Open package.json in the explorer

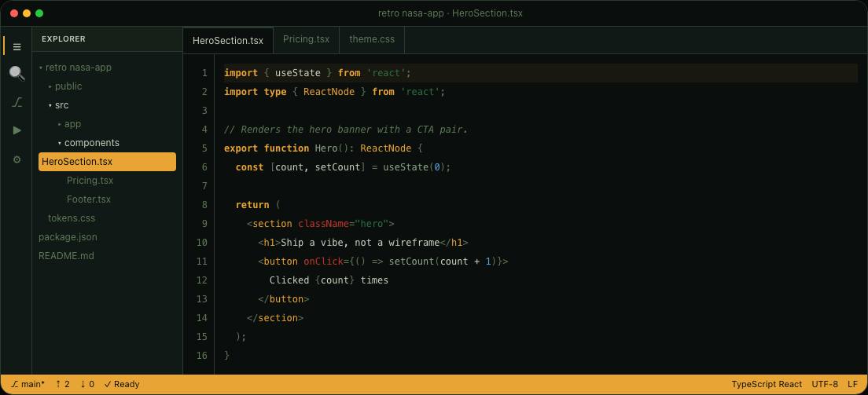pyautogui.click(x=68, y=237)
